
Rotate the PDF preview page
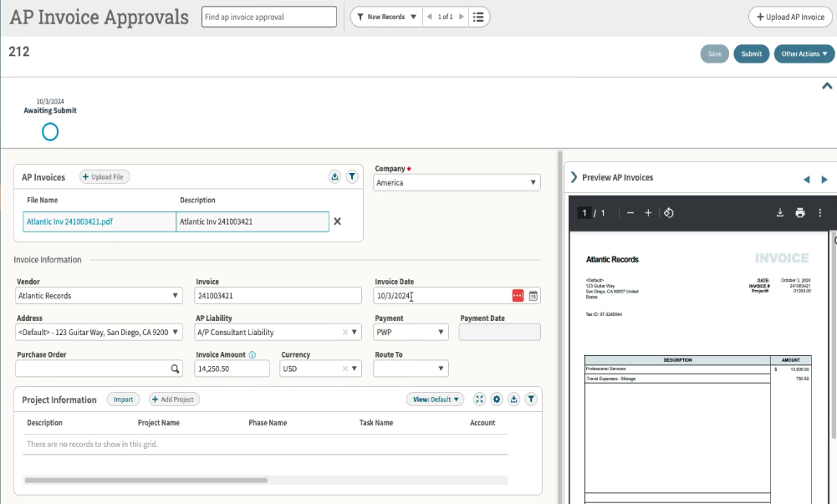(x=669, y=213)
